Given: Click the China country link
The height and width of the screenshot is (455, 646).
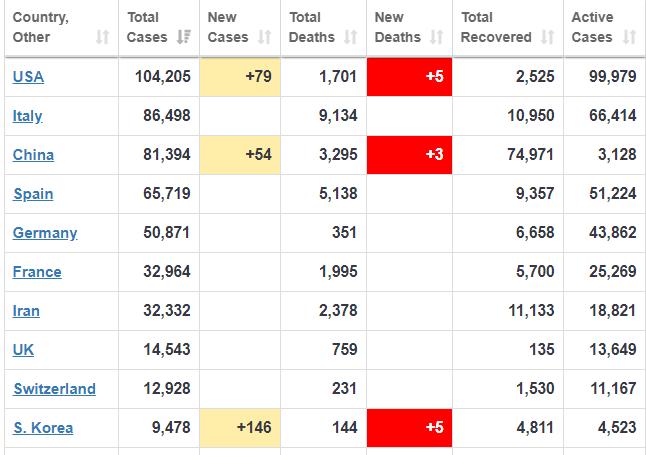Looking at the screenshot, I should [33, 155].
